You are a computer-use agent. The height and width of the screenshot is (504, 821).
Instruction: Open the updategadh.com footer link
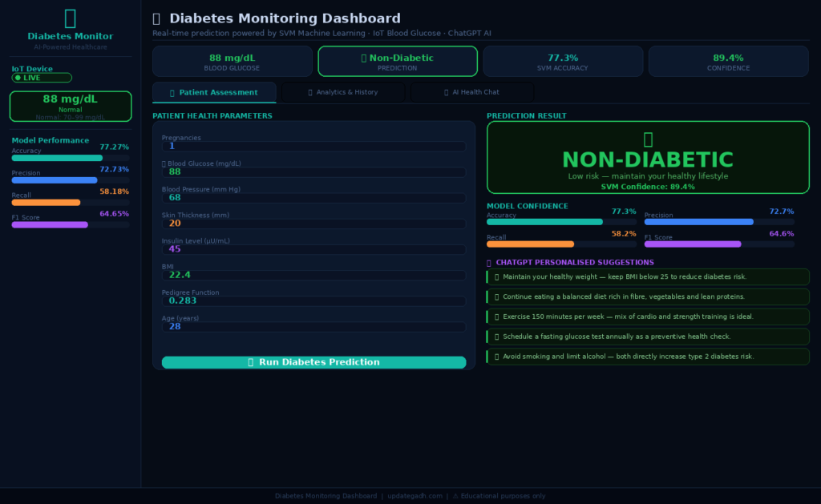point(417,495)
